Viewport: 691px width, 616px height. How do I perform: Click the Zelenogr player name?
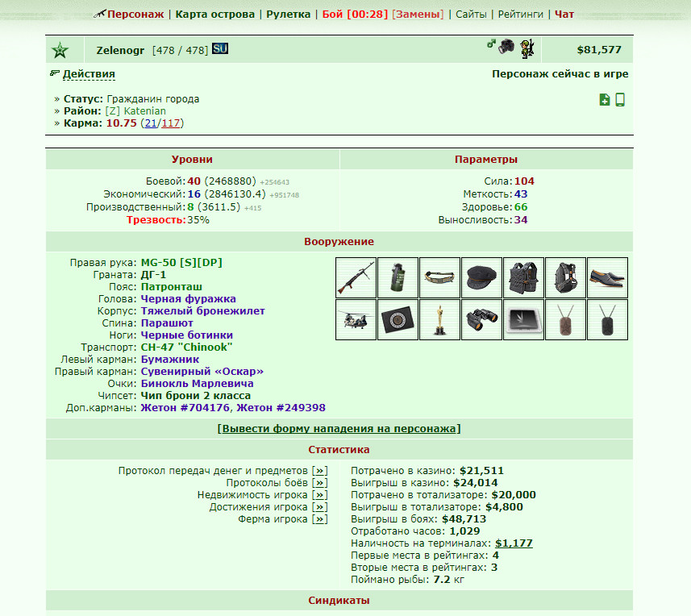click(120, 50)
